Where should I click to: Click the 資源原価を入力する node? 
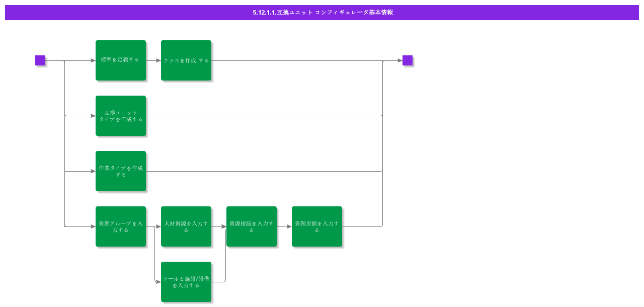[317, 226]
